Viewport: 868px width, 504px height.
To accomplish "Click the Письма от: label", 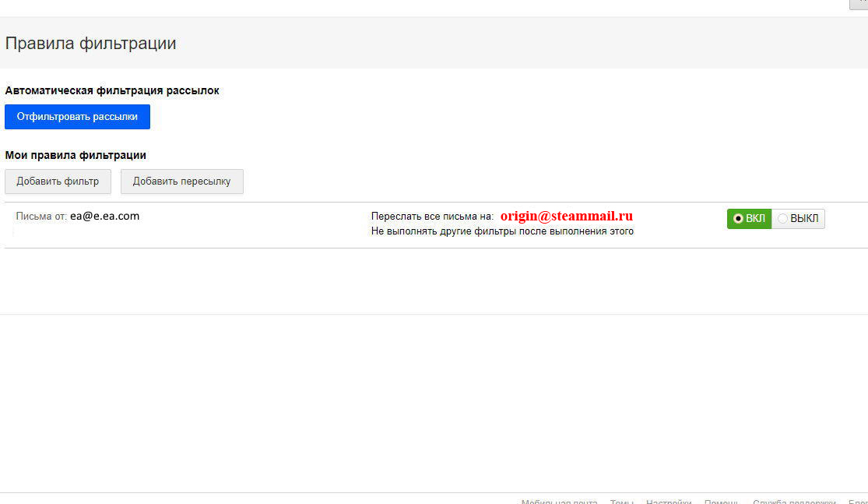I will click(x=41, y=217).
